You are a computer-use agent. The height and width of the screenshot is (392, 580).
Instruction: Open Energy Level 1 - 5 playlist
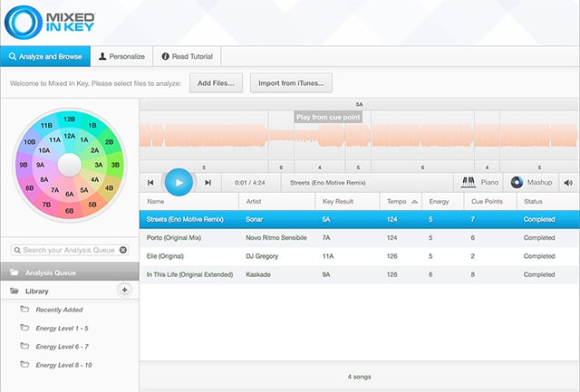pyautogui.click(x=62, y=328)
